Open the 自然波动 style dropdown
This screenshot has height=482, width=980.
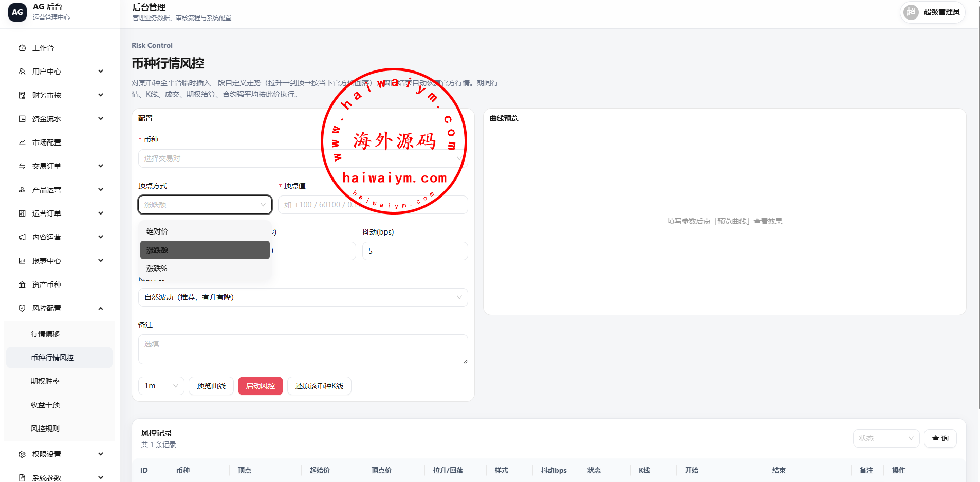[303, 297]
